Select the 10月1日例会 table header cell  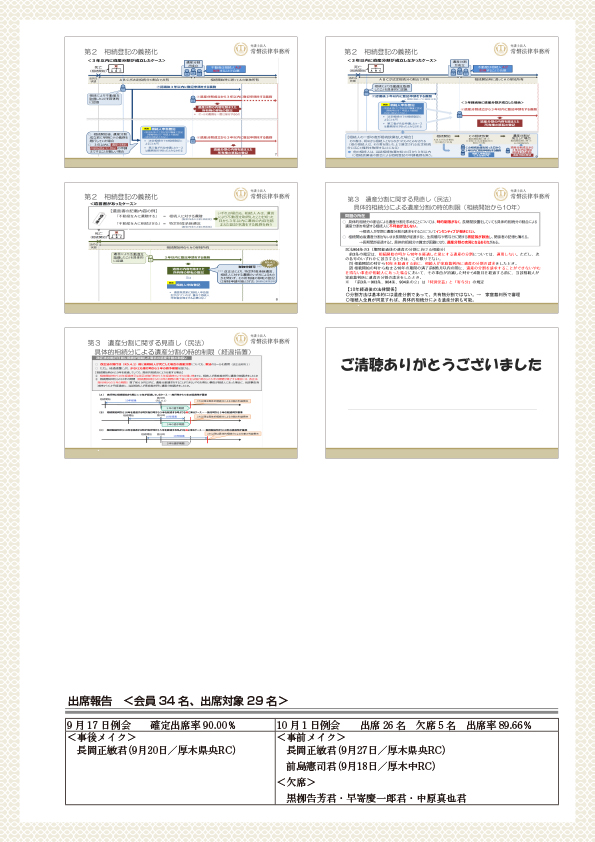[417, 725]
